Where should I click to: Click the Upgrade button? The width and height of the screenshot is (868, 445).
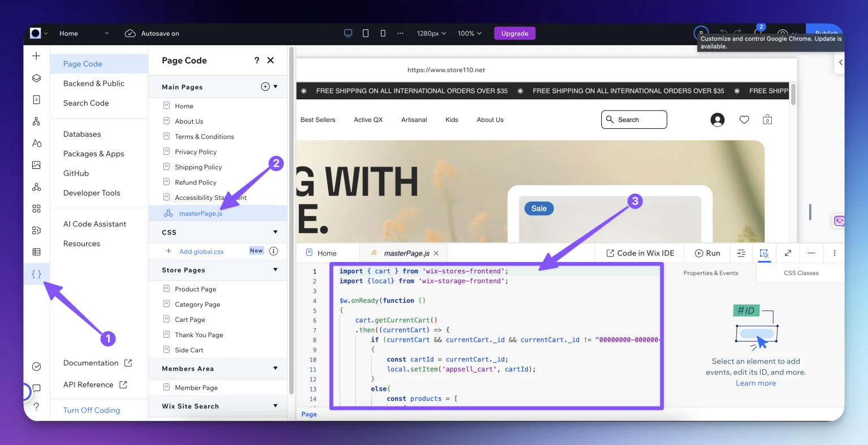pyautogui.click(x=514, y=33)
